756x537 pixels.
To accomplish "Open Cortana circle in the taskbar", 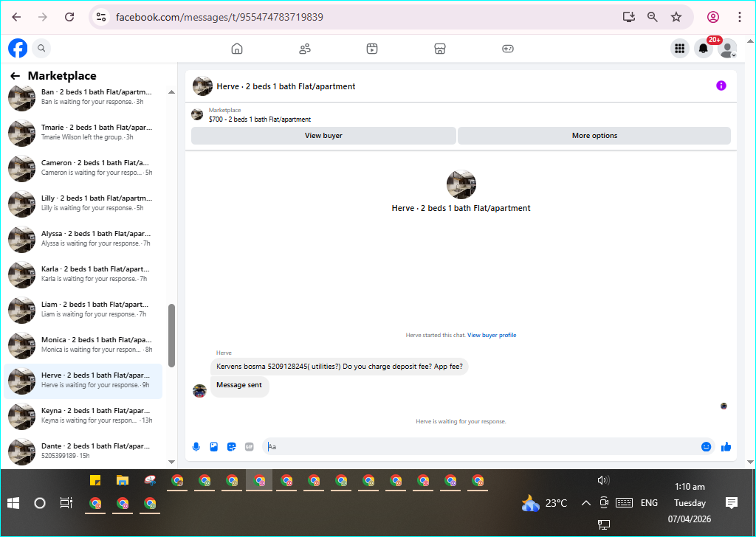I will click(40, 503).
